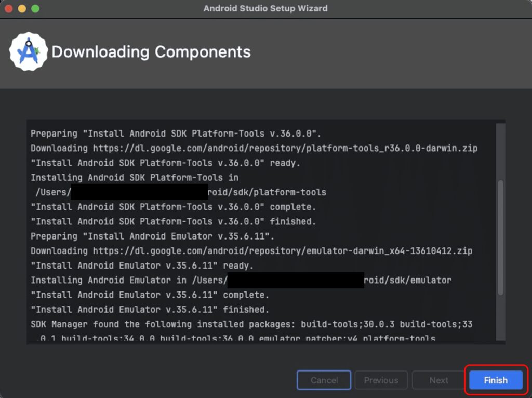Click the path line ending in 'roid/sdk/platform-tools'
532x398 pixels.
point(181,192)
